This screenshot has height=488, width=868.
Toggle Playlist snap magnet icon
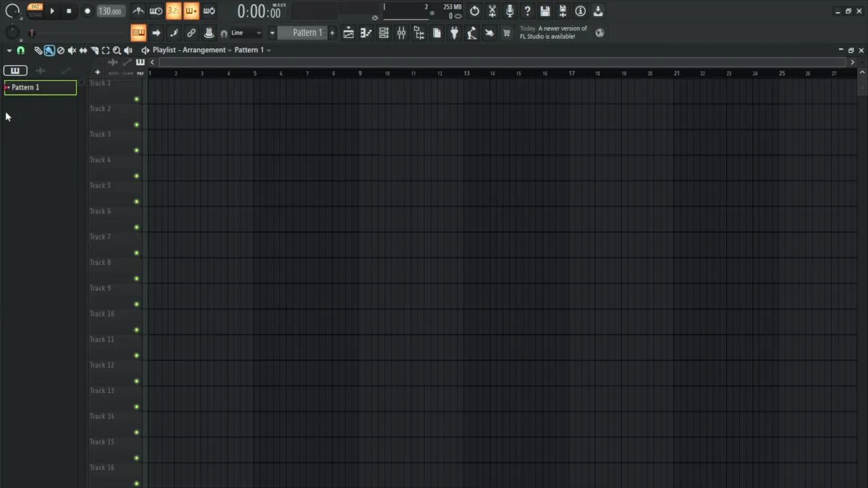(x=20, y=50)
